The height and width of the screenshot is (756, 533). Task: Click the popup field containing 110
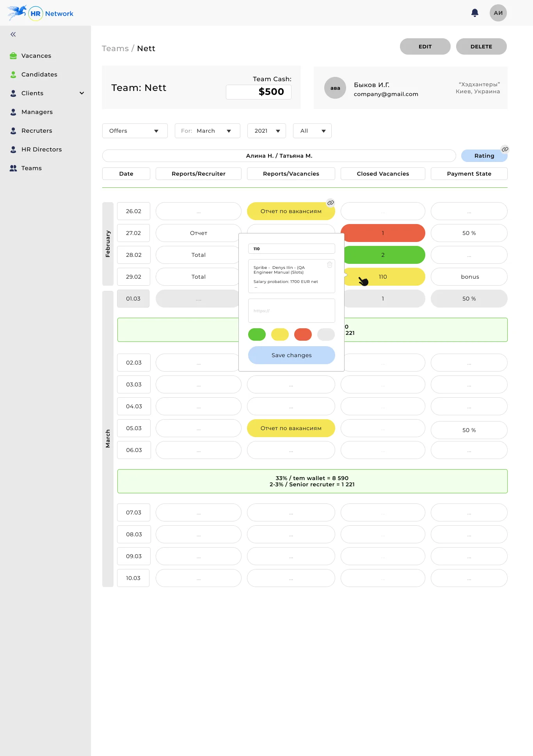click(x=291, y=249)
